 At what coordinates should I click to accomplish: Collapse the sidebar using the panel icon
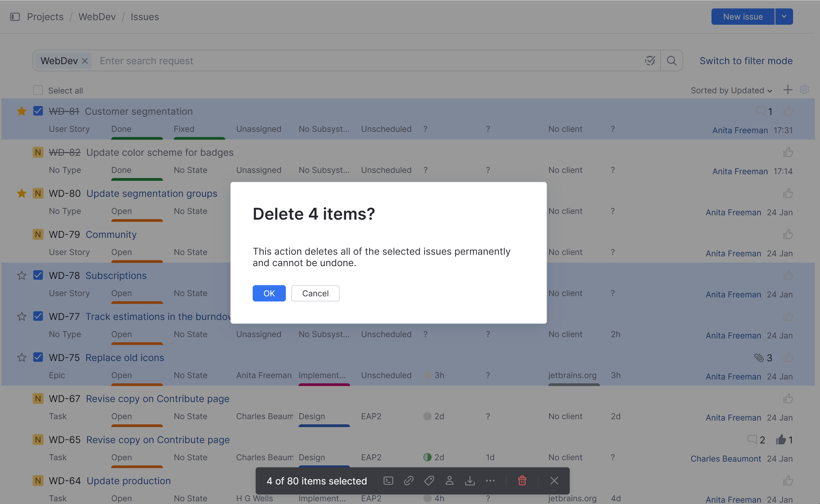[x=15, y=16]
